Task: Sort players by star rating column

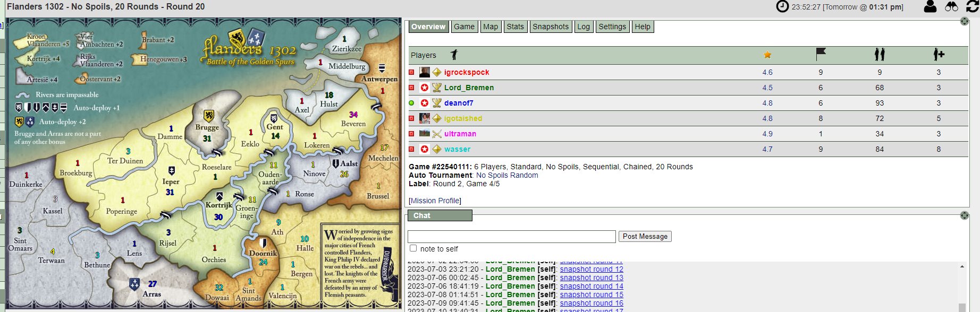Action: click(x=767, y=55)
